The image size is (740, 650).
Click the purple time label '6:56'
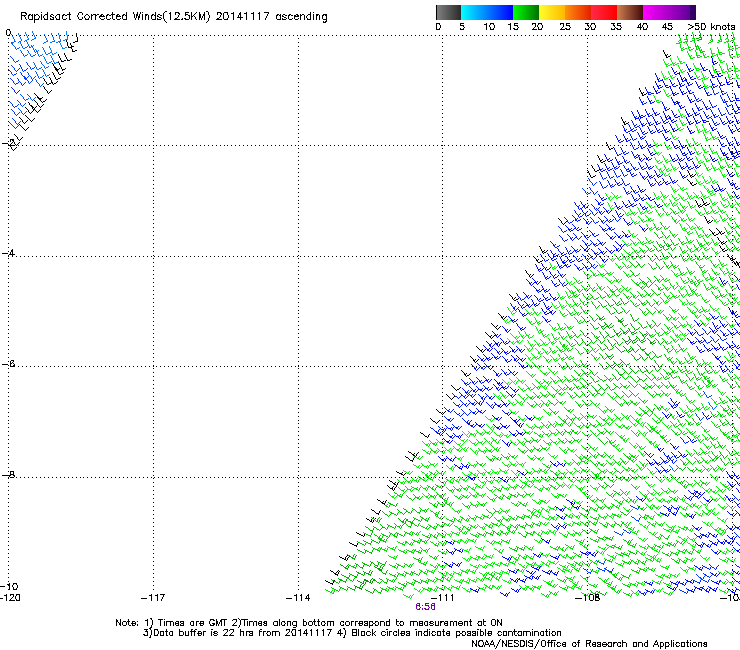tap(425, 607)
